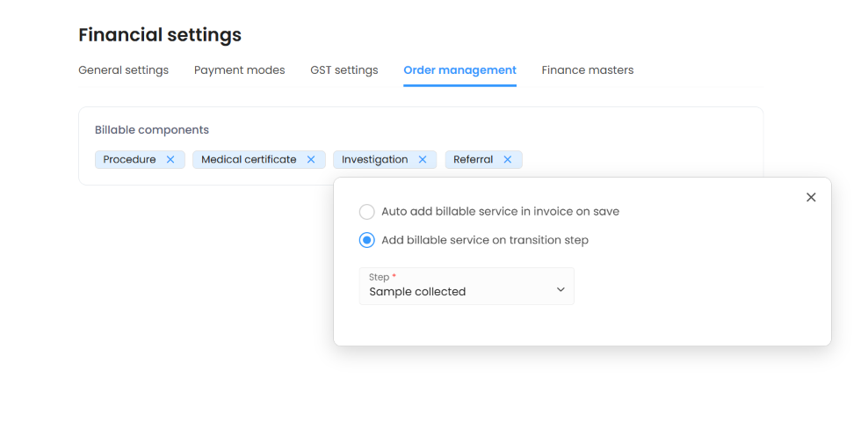Click the Billable components section heading
This screenshot has height=437, width=868.
(152, 130)
